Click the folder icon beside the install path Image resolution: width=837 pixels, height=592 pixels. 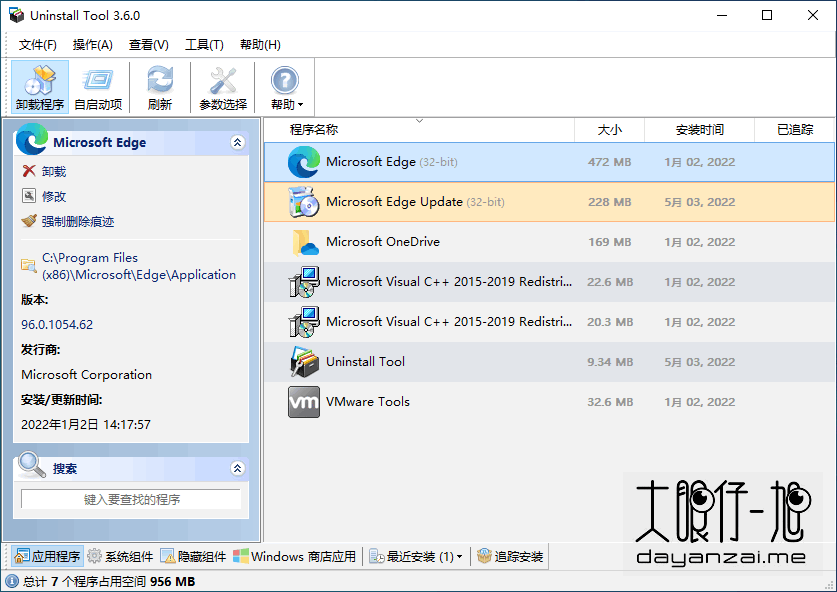click(28, 265)
